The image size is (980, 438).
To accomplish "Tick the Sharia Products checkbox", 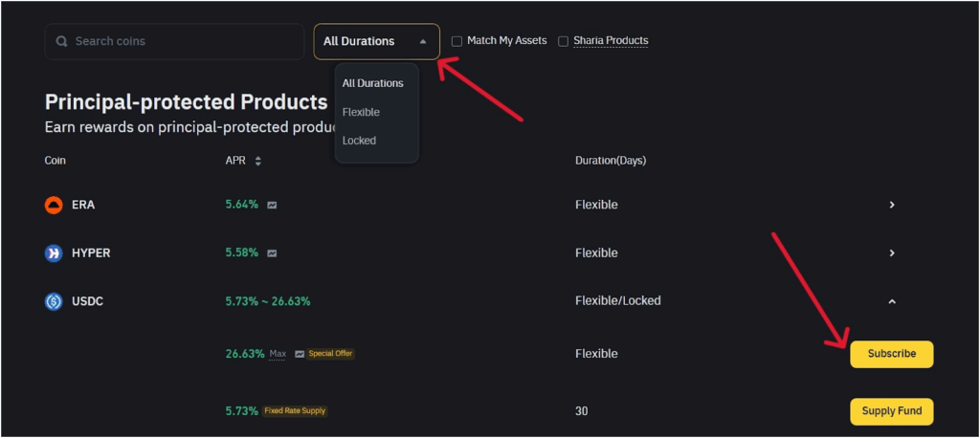I will (x=563, y=41).
